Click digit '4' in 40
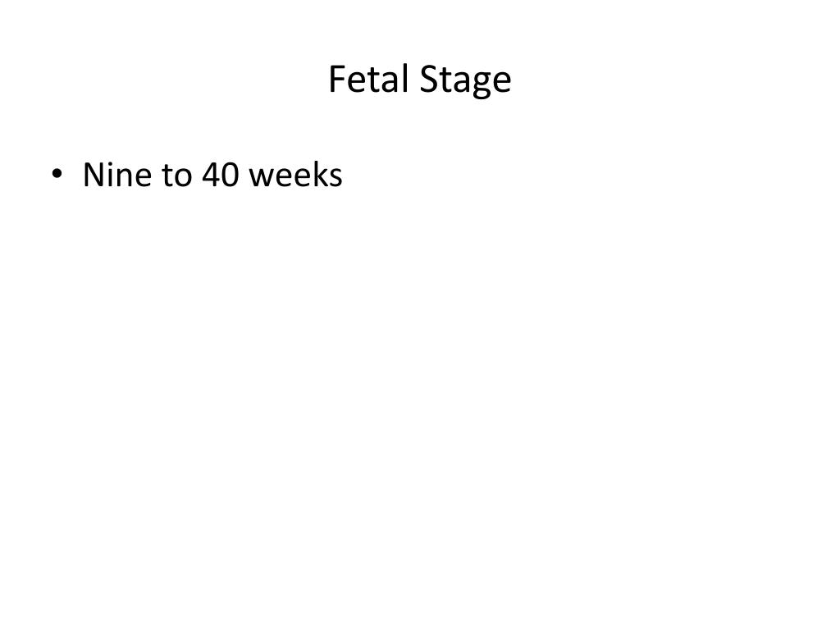This screenshot has width=840, height=630. (211, 176)
